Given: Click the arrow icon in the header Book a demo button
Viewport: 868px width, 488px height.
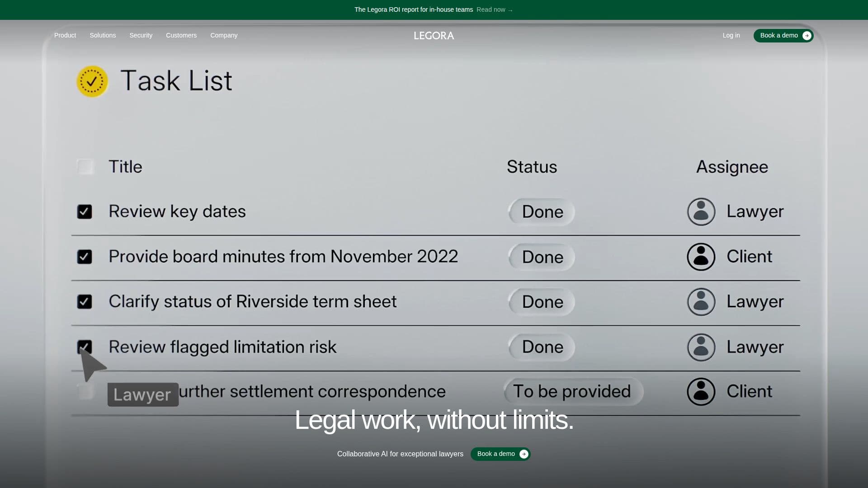Looking at the screenshot, I should (807, 36).
